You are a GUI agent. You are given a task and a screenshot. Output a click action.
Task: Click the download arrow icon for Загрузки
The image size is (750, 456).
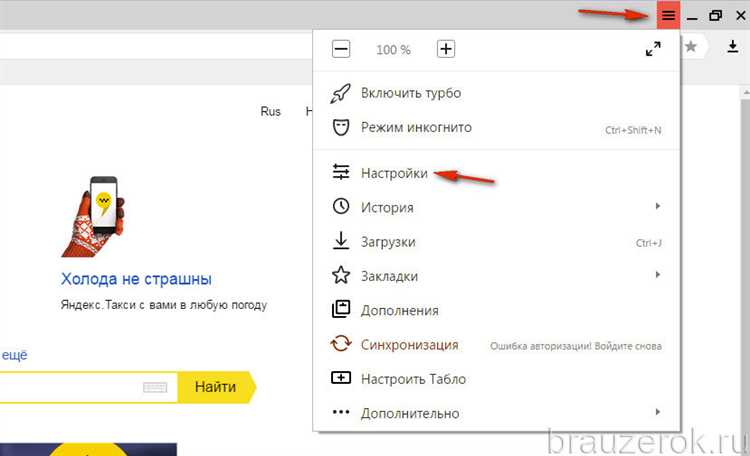341,241
